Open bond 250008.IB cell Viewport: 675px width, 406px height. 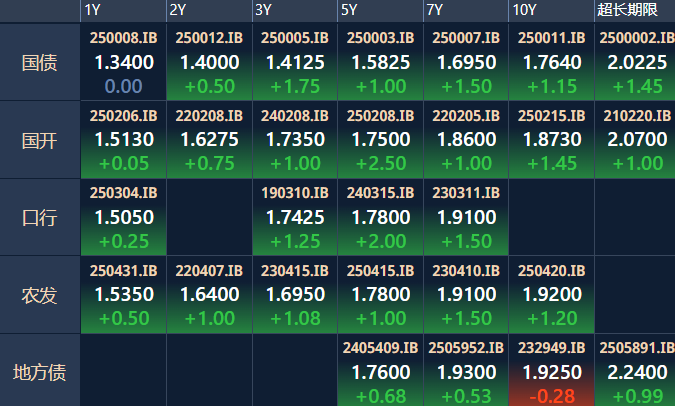(x=123, y=62)
